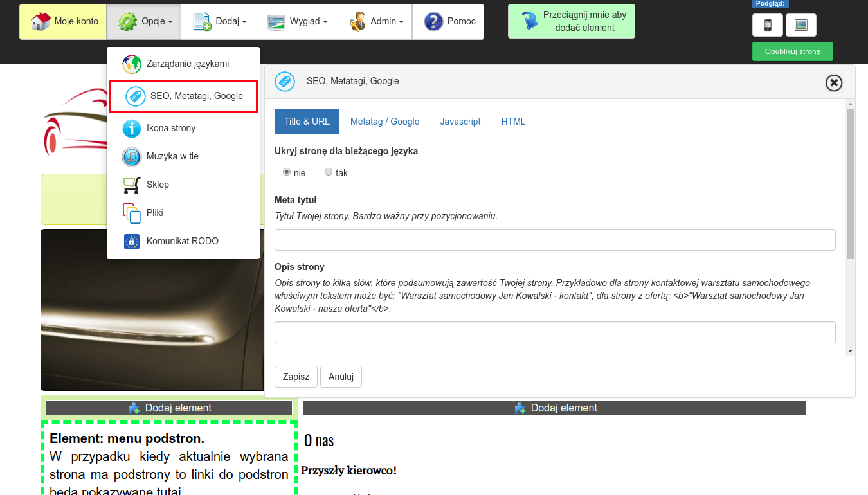This screenshot has width=868, height=495.
Task: Switch to the Javascript tab
Action: click(460, 122)
